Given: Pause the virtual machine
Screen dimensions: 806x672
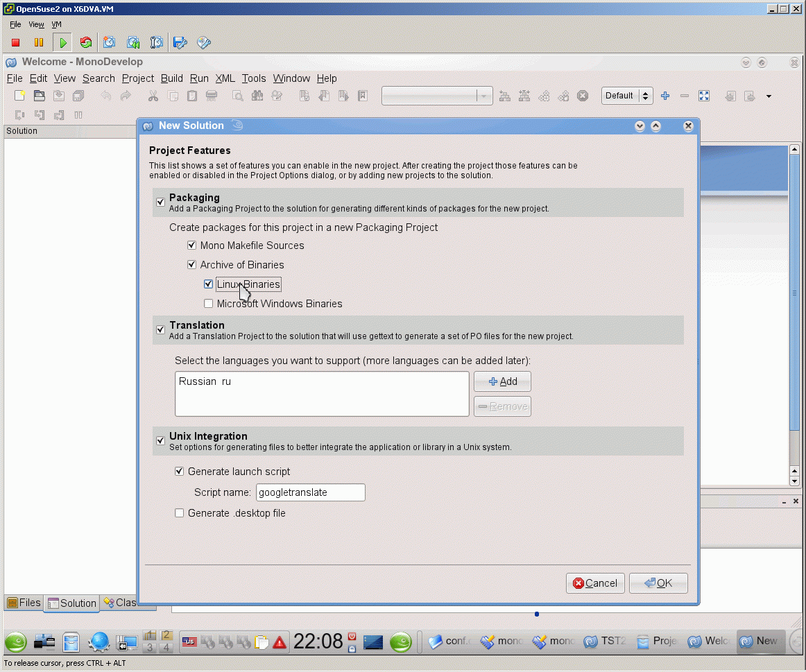Looking at the screenshot, I should click(39, 42).
